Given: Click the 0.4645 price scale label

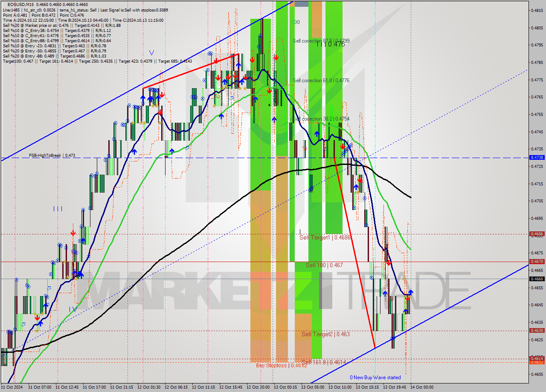Looking at the screenshot, I should [x=537, y=305].
